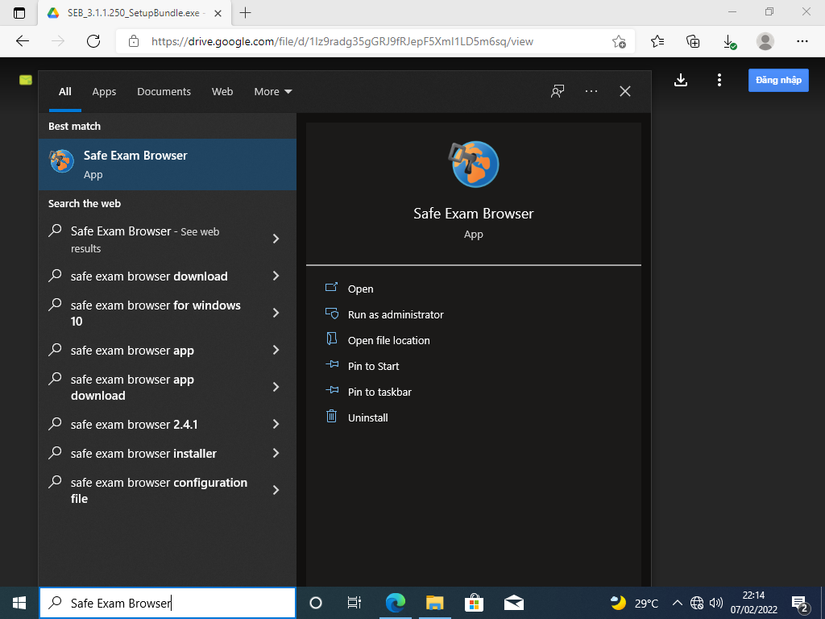Open volume speaker icon in tray
825x619 pixels.
point(716,603)
